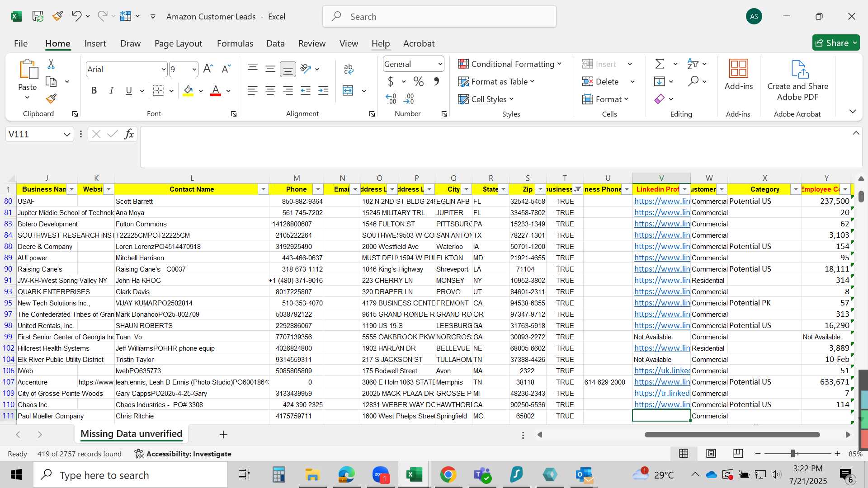The height and width of the screenshot is (488, 868).
Task: Click Increase Font Size icon
Action: 208,69
